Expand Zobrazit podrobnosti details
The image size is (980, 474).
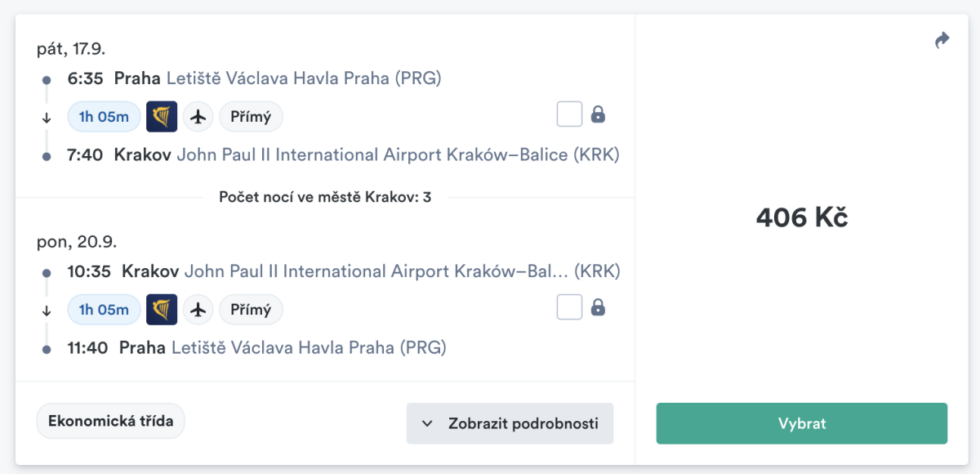point(510,423)
